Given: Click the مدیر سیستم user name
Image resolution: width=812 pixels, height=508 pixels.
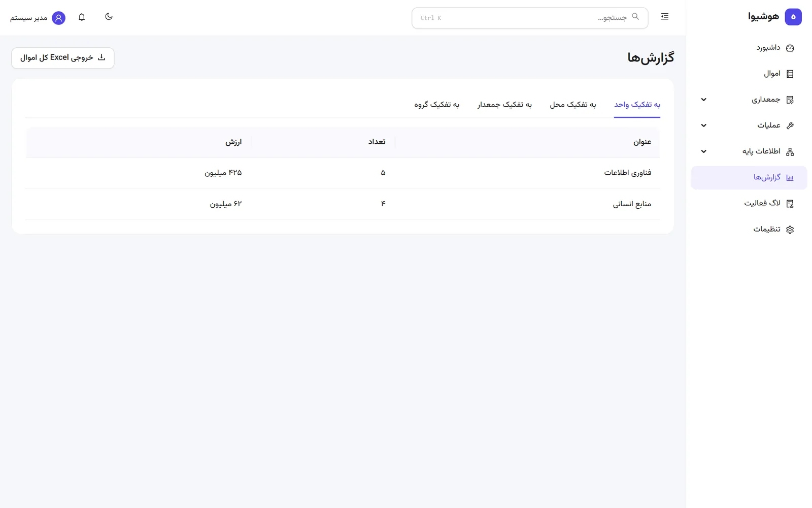Looking at the screenshot, I should click(28, 18).
